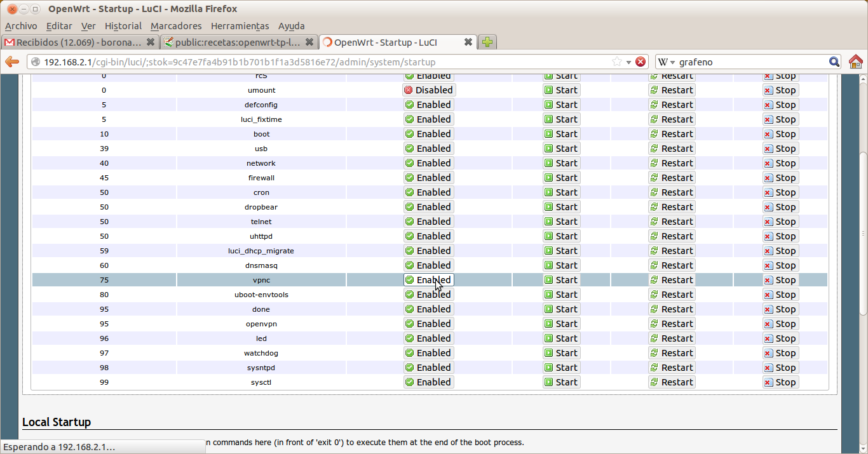Close the Gmail Recibidos tab
This screenshot has height=454, width=868.
coord(151,42)
